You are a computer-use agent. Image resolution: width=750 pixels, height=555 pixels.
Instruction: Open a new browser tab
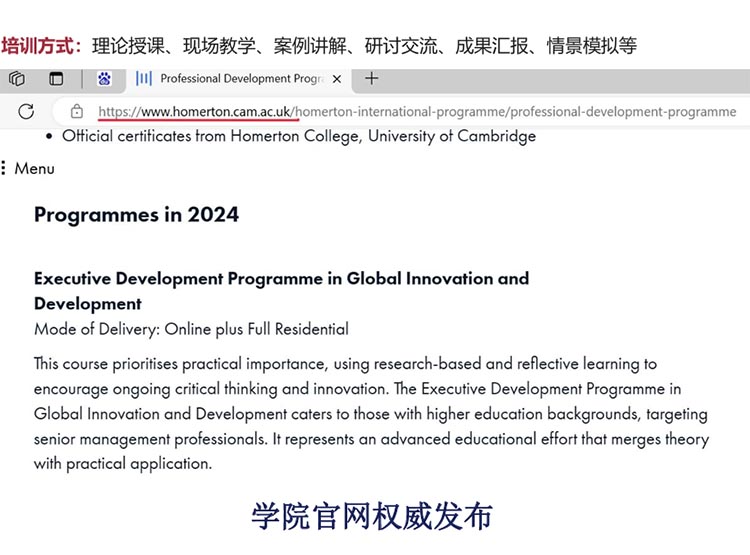[372, 78]
